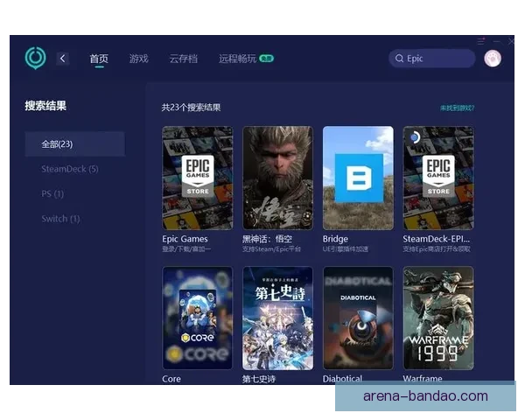525x420 pixels.
Task: Switch to the 游戏 tab
Action: tap(138, 59)
